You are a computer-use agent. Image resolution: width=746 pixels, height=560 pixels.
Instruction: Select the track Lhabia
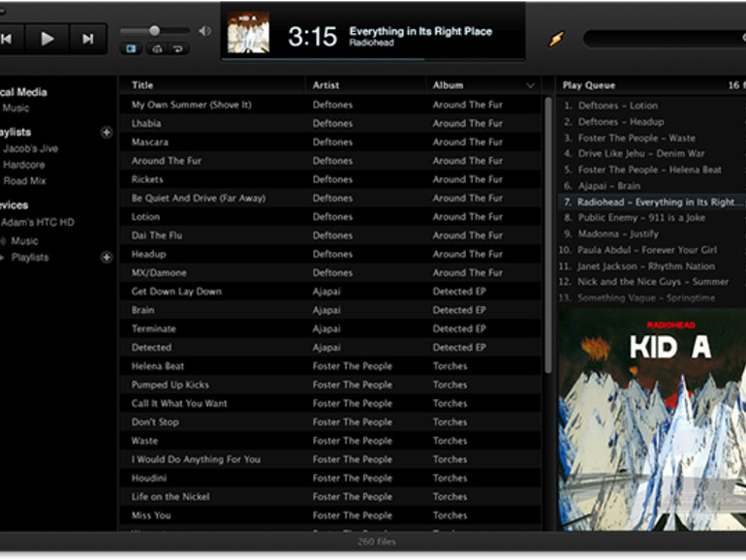point(146,123)
